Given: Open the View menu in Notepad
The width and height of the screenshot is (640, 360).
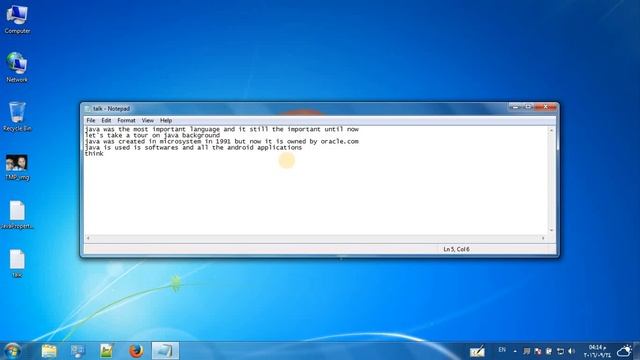Looking at the screenshot, I should (x=147, y=120).
